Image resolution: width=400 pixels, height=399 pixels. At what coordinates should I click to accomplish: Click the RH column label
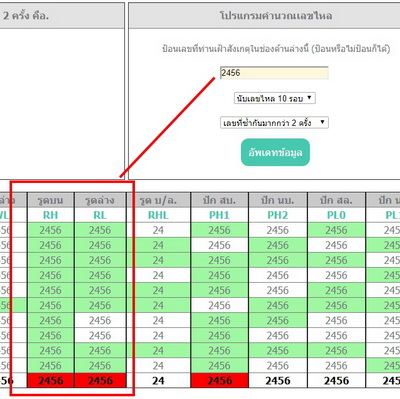pyautogui.click(x=50, y=215)
